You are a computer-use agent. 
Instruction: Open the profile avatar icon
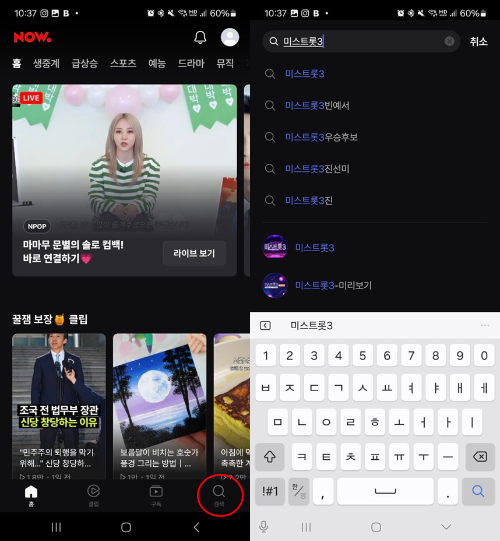click(x=230, y=37)
